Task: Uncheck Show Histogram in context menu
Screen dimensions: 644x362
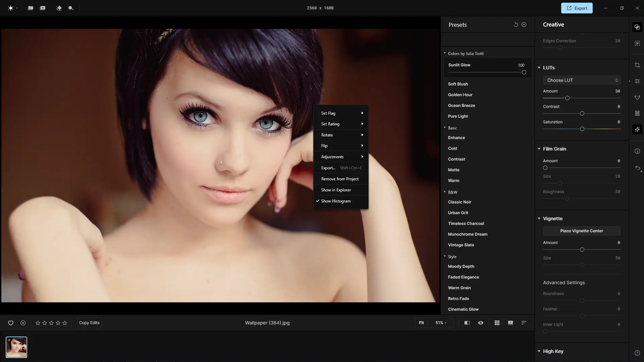Action: pyautogui.click(x=336, y=201)
